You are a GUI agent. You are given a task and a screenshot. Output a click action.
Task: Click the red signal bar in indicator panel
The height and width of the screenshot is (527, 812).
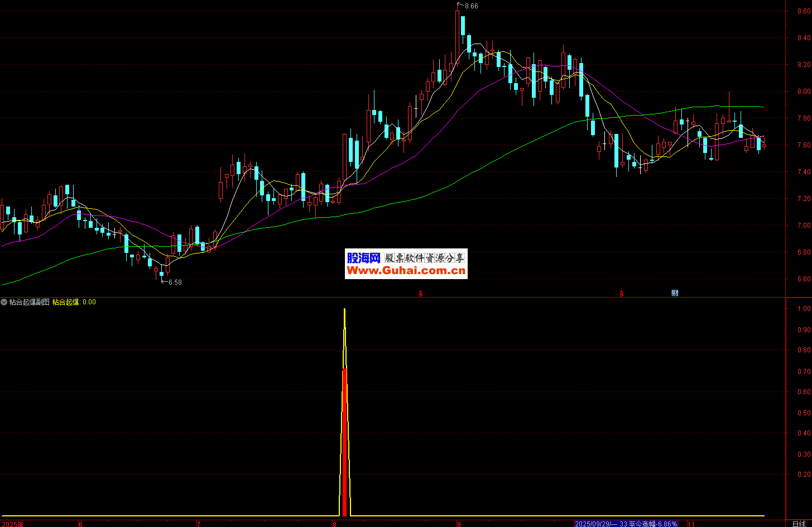345,441
